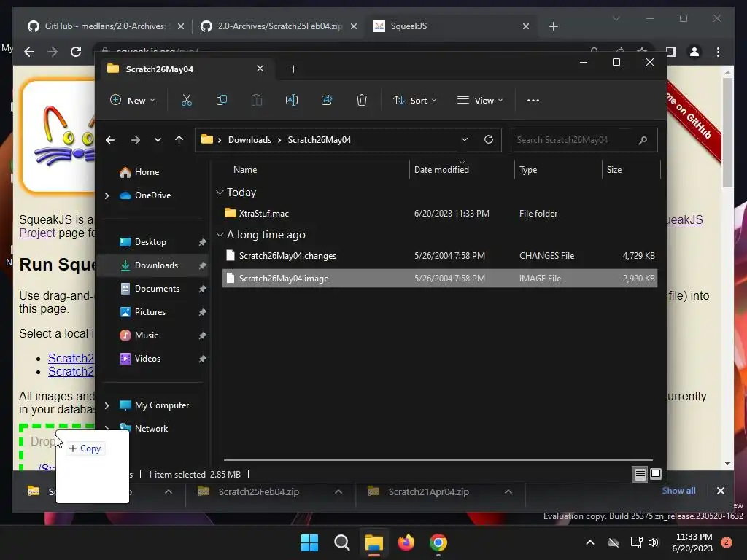Expand address bar history dropdown

point(465,139)
